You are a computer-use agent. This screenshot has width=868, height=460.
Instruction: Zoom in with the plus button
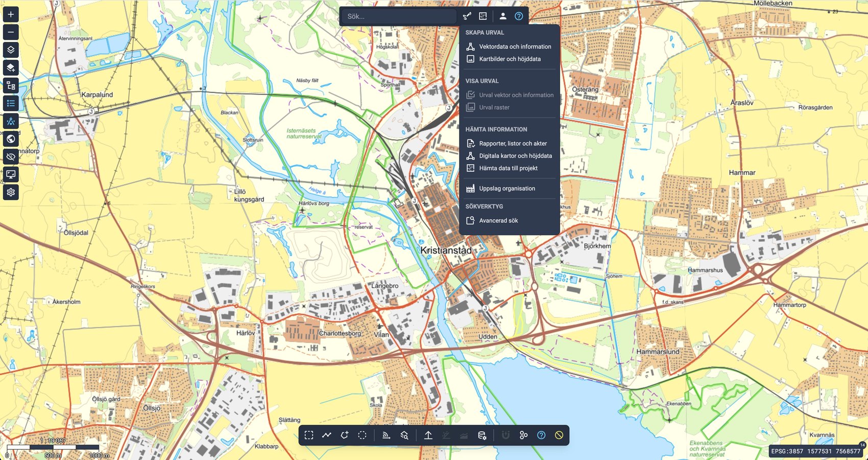[11, 14]
